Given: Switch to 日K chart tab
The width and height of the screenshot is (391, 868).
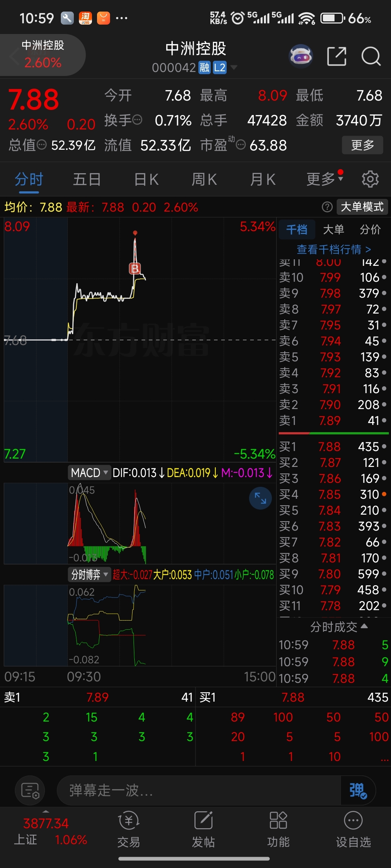Looking at the screenshot, I should click(146, 179).
